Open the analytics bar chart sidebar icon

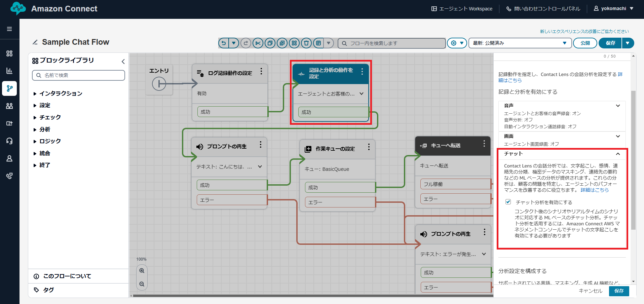pyautogui.click(x=9, y=71)
